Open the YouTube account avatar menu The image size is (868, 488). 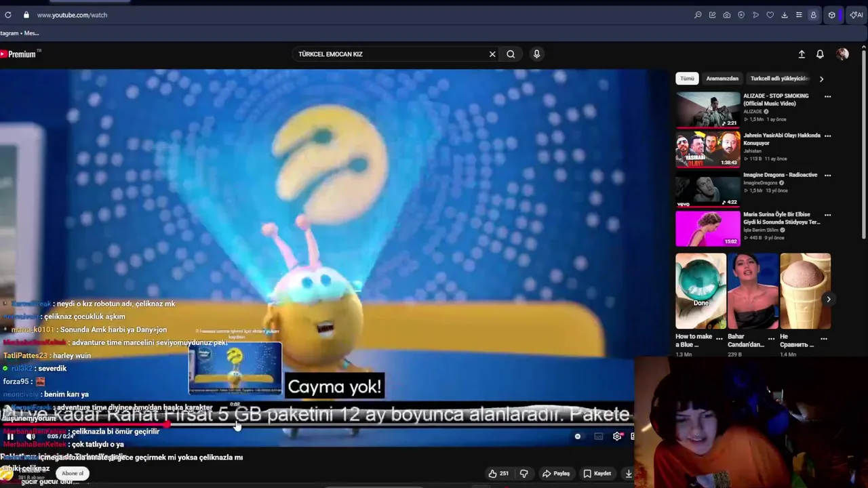click(842, 54)
